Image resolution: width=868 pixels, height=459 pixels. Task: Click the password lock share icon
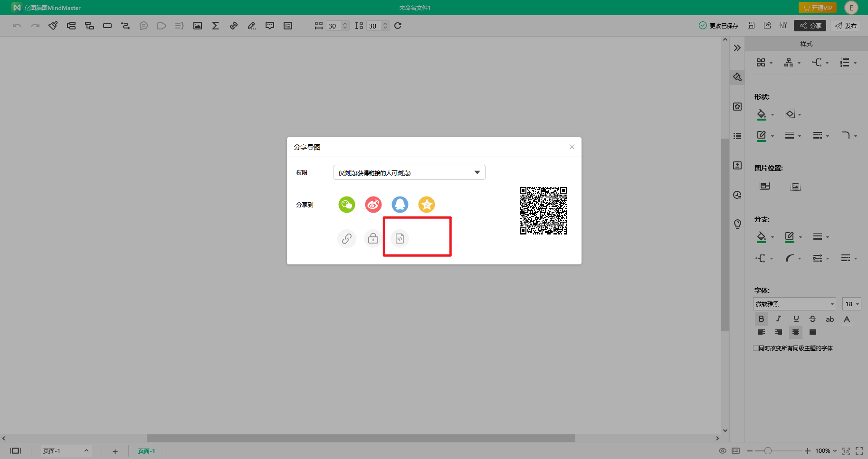click(372, 239)
